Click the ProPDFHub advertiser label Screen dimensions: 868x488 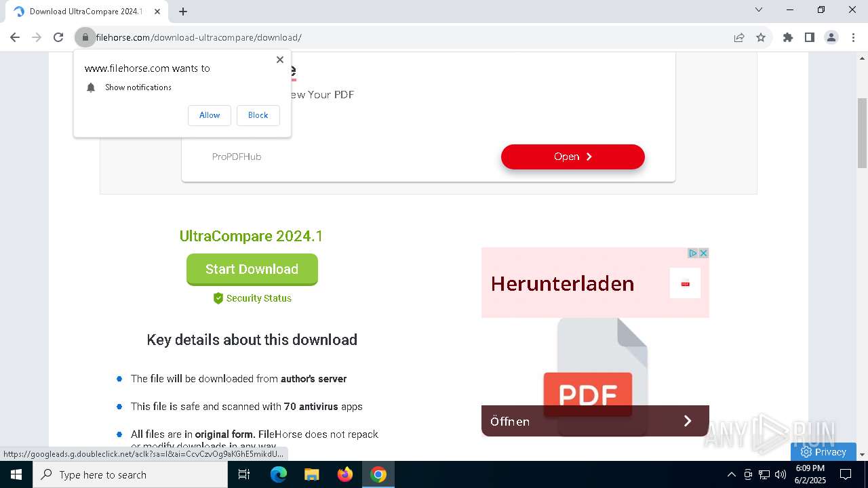click(237, 157)
